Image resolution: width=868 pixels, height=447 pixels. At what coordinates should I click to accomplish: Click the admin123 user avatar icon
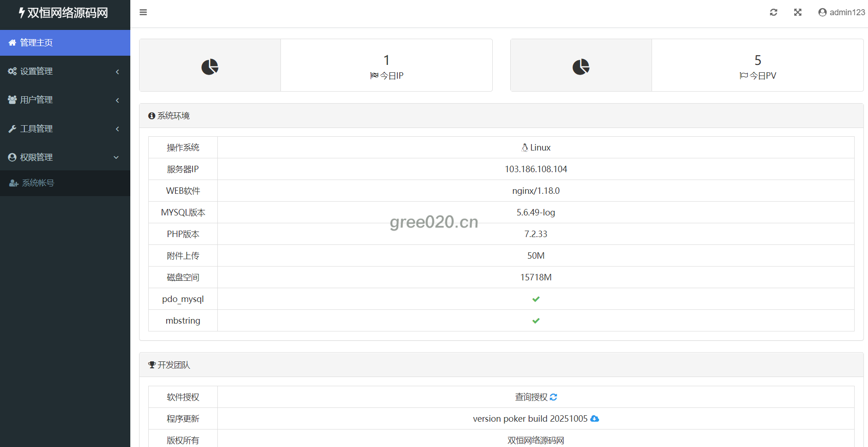pos(822,12)
